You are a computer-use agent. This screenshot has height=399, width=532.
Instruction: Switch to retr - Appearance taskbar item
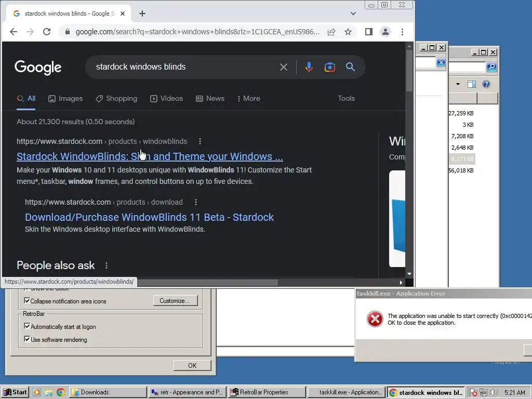pyautogui.click(x=187, y=393)
